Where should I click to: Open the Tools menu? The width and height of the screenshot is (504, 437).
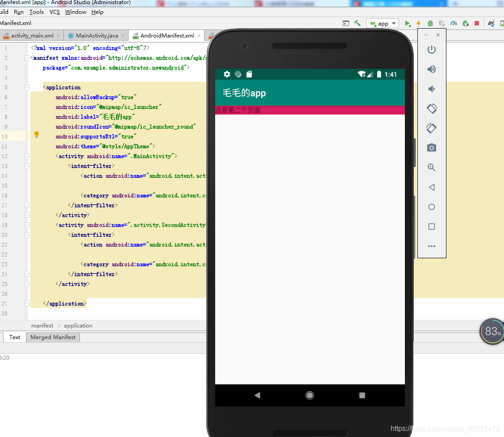pos(36,12)
